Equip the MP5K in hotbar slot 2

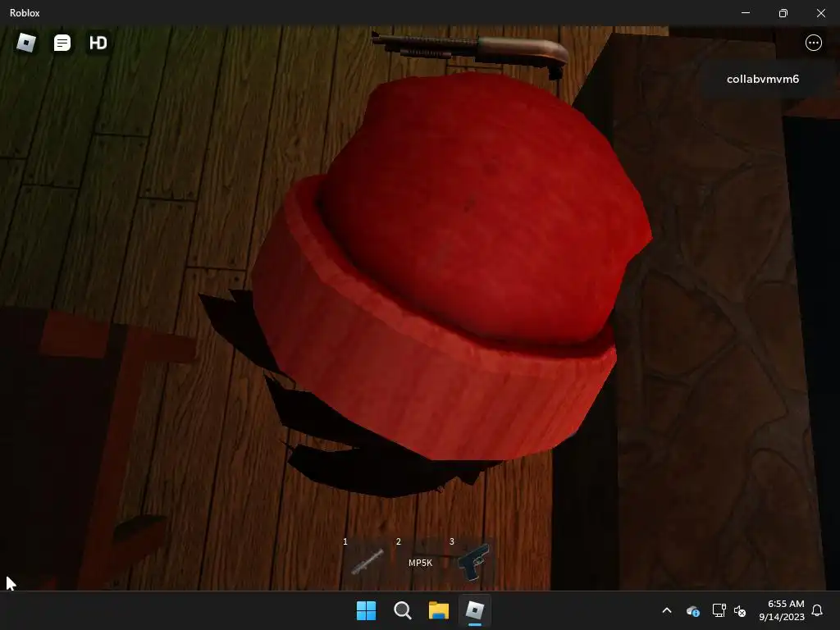click(x=420, y=563)
